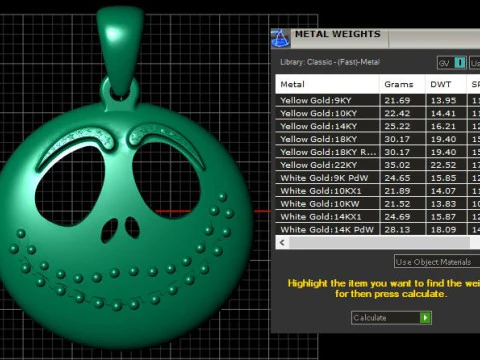Click DWT value 15.85
The width and height of the screenshot is (480, 360).
[443, 178]
